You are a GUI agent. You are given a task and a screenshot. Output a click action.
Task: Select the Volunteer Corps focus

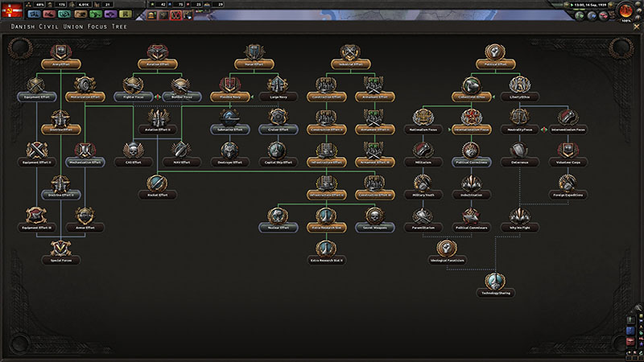point(568,155)
